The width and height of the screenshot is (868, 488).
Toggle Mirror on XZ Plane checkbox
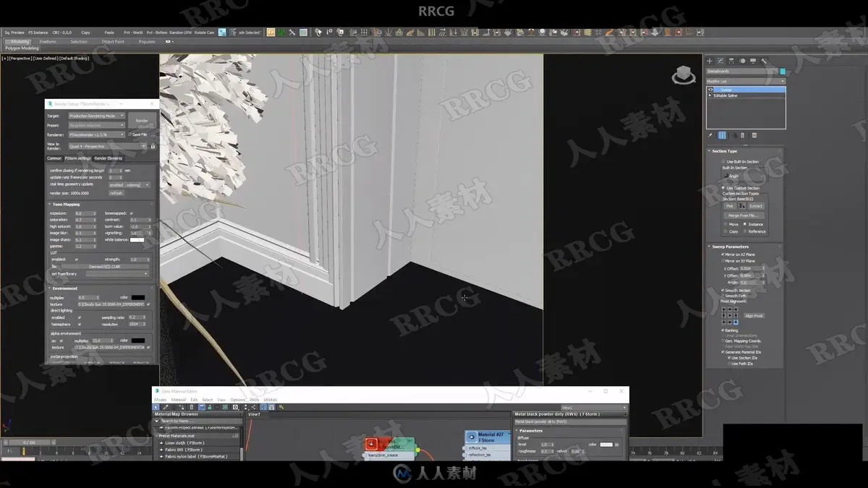[723, 254]
